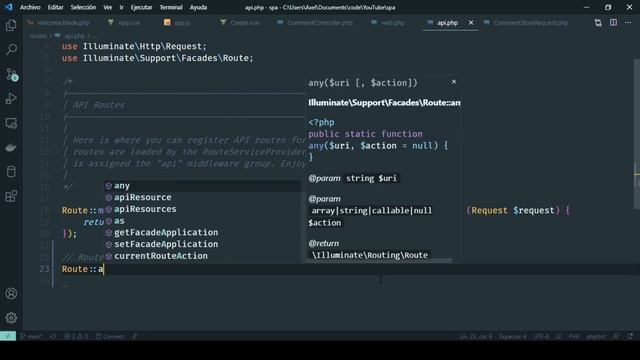Screen dimensions: 640x360
Task: Click the VS Code logo in the title bar
Action: (9, 7)
